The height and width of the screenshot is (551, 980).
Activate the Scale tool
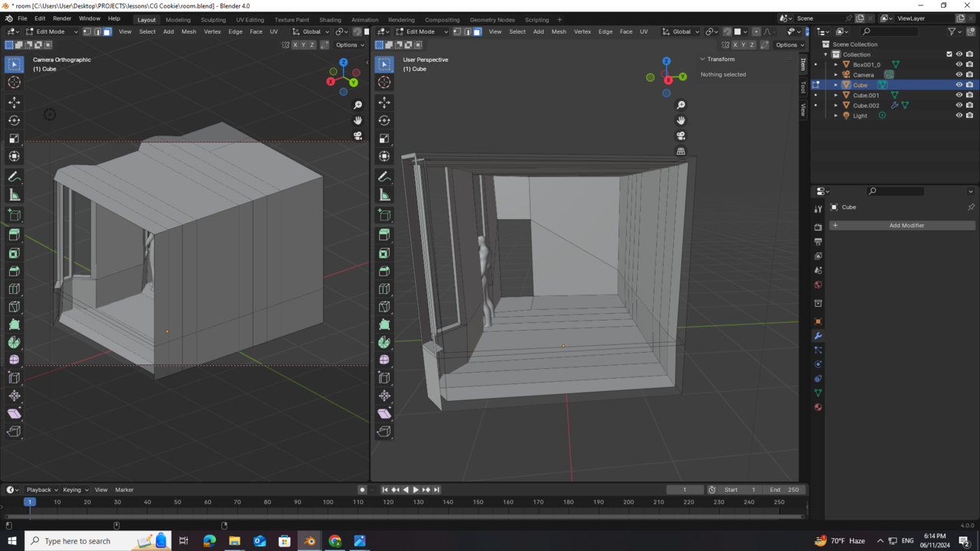pyautogui.click(x=14, y=138)
